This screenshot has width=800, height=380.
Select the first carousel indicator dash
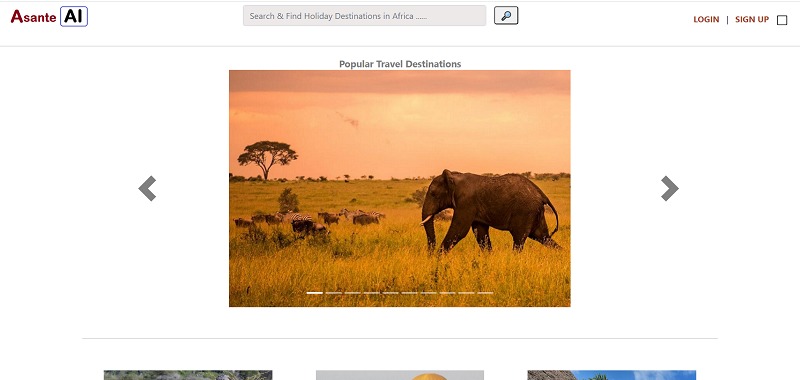pyautogui.click(x=315, y=293)
